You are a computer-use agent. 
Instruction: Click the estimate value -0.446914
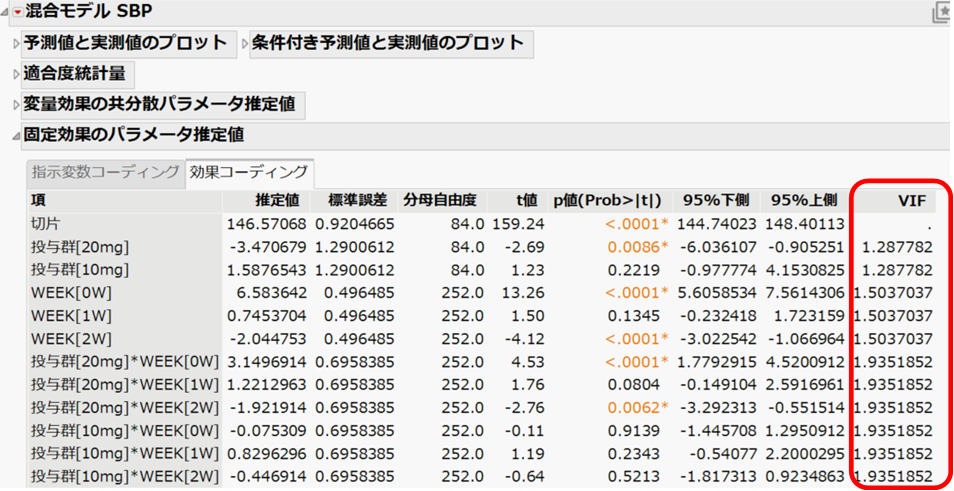coord(270,476)
